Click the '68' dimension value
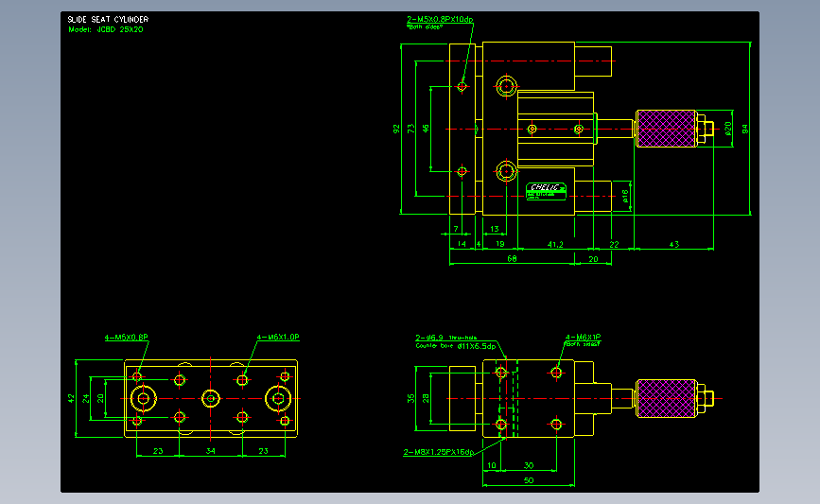820x504 pixels. (x=512, y=259)
